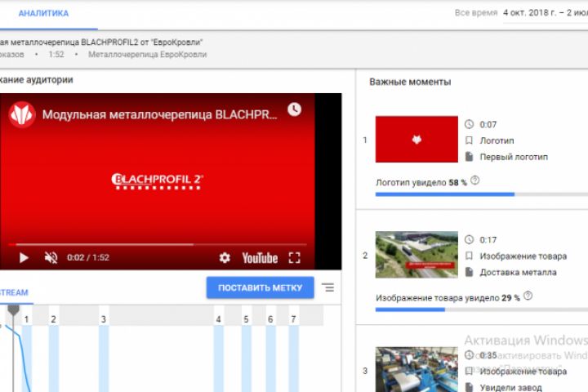
Task: Click the YouTube logo in the player
Action: (x=260, y=258)
